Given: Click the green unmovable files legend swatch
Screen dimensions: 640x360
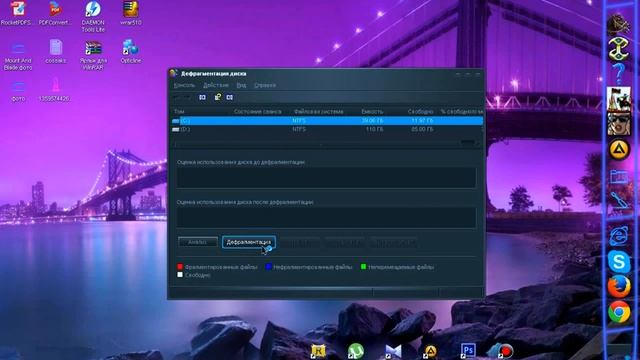Looking at the screenshot, I should coord(363,267).
